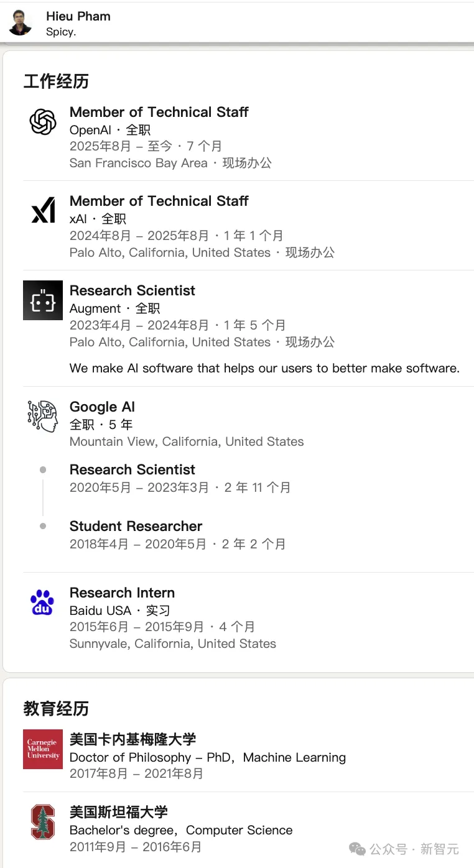The image size is (474, 868).
Task: Click the 工作经历 section heading
Action: point(56,81)
